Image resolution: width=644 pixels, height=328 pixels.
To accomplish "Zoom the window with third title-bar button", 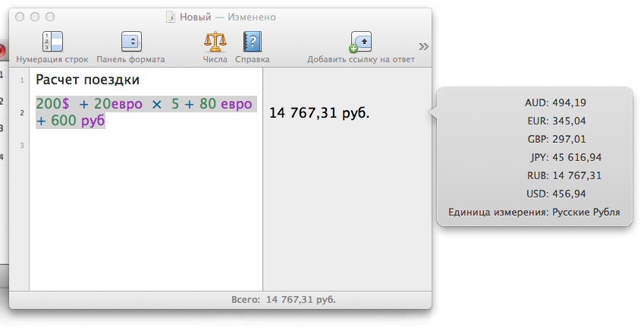I will pyautogui.click(x=50, y=17).
